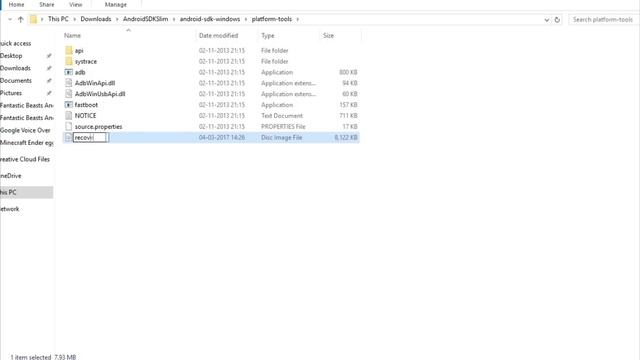The width and height of the screenshot is (640, 360).
Task: Expand chevron after AndroidSDKSlim breadcrumb
Action: 174,19
